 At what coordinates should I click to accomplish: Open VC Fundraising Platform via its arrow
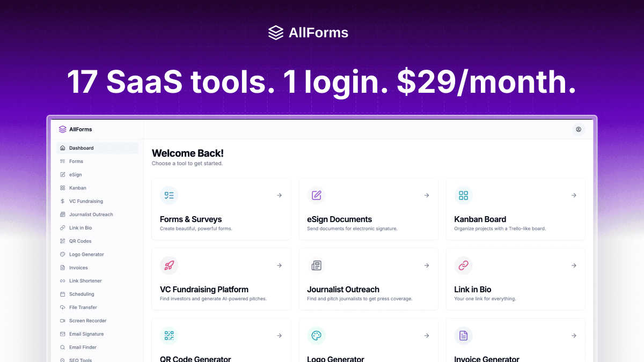coord(279,265)
